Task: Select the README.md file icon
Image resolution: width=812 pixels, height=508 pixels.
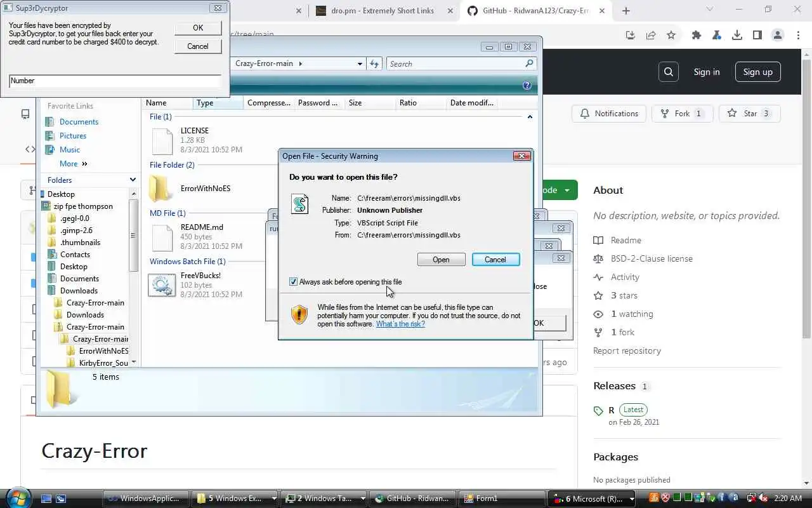Action: pos(162,237)
